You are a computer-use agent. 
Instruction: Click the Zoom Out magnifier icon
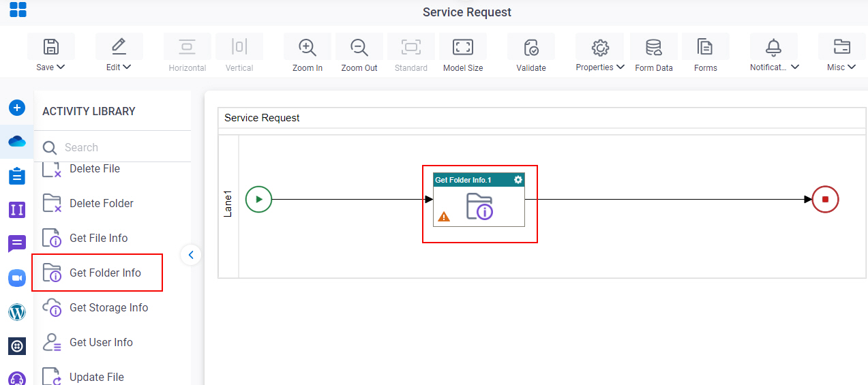[359, 47]
